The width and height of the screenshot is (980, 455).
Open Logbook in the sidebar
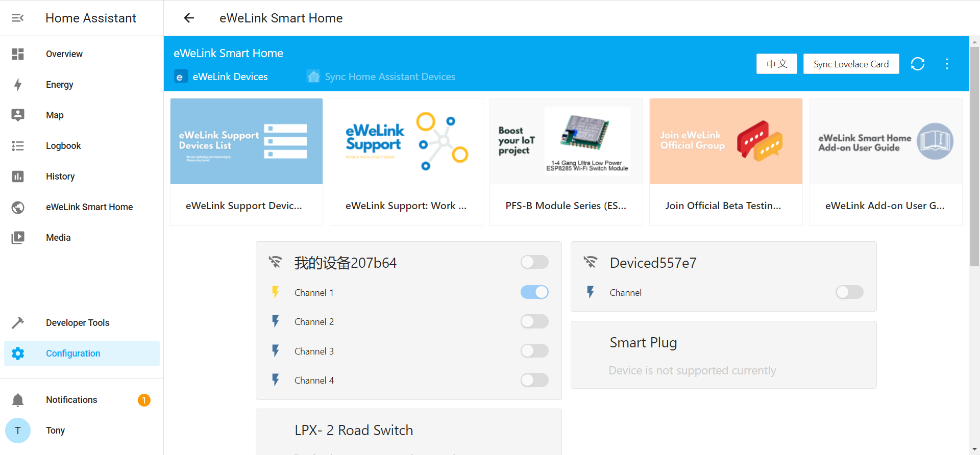click(x=81, y=146)
